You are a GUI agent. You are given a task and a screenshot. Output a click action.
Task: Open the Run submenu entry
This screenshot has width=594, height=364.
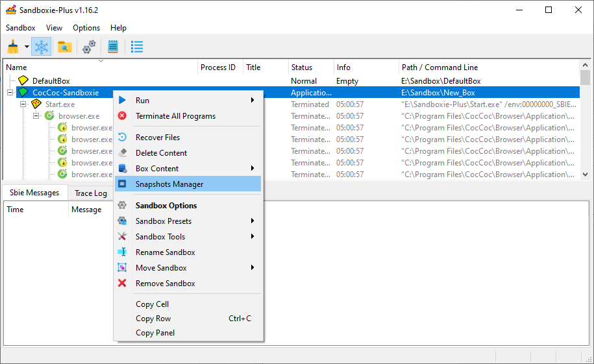point(188,101)
